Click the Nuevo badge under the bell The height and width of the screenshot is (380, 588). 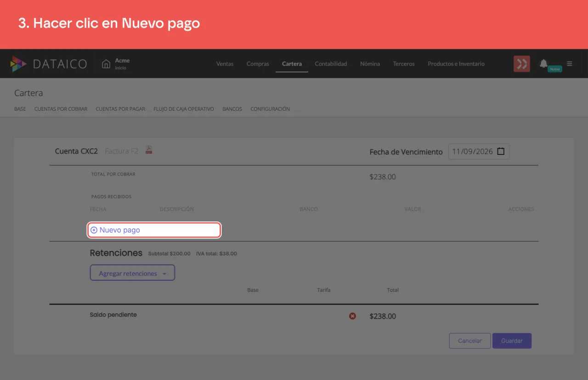pos(555,69)
